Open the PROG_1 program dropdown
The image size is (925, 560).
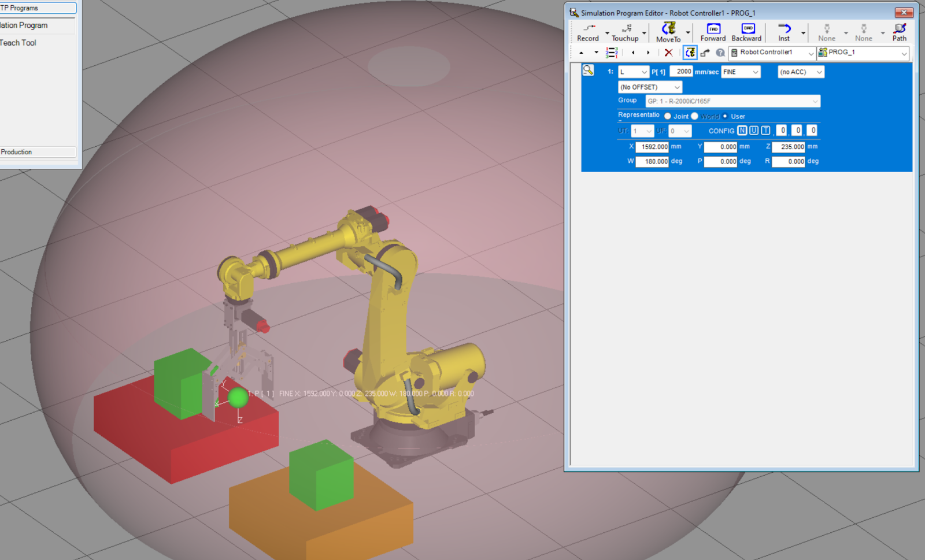(863, 53)
